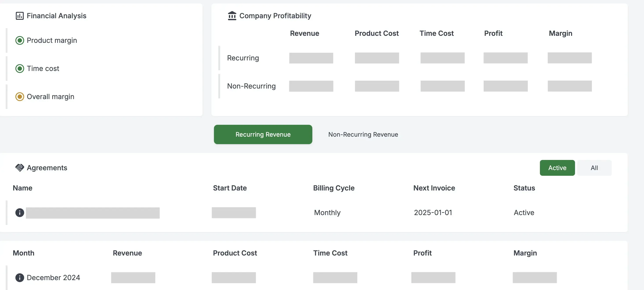The image size is (644, 290).
Task: Click the Agreements handshake icon
Action: pyautogui.click(x=20, y=168)
